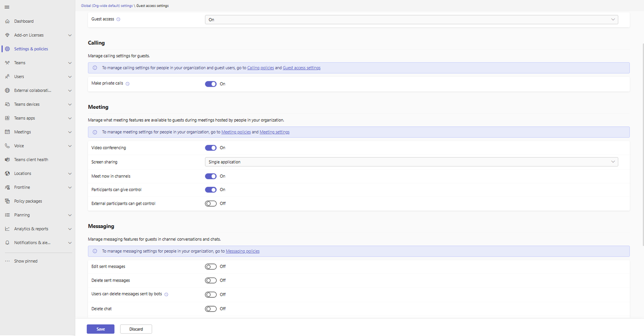Viewport: 644px width, 336px height.
Task: Expand the Teams devices section
Action: (x=70, y=104)
